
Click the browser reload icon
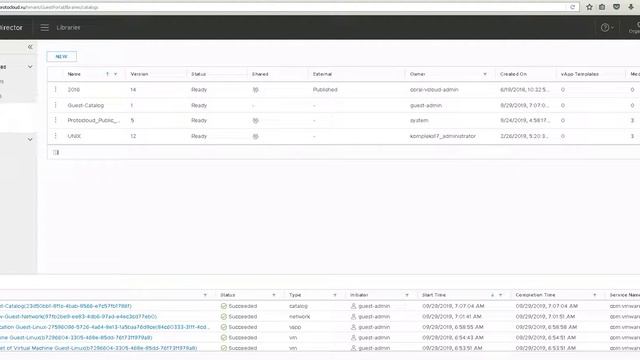point(572,7)
